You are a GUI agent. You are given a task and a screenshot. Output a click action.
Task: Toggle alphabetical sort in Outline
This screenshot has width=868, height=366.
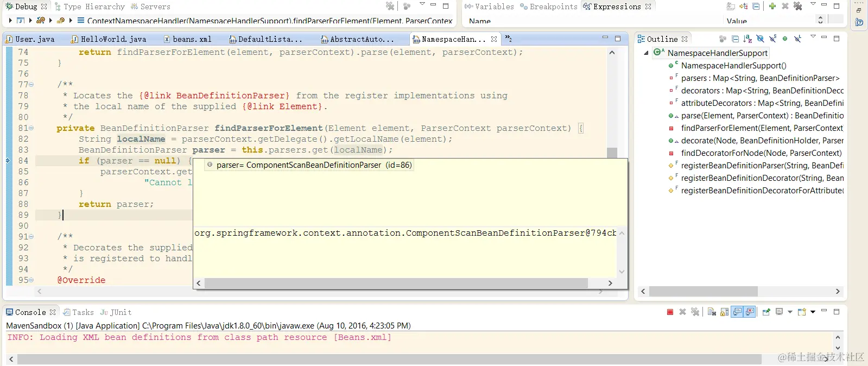point(747,39)
